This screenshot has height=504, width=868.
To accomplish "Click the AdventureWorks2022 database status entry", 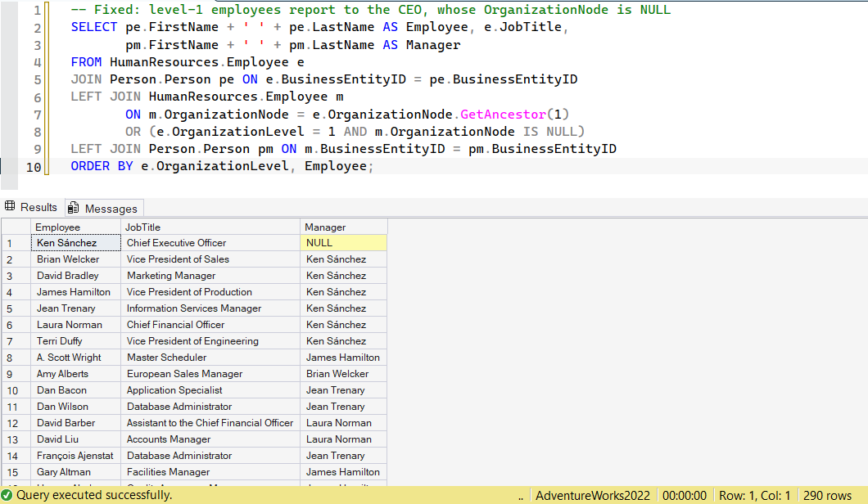I will point(593,495).
